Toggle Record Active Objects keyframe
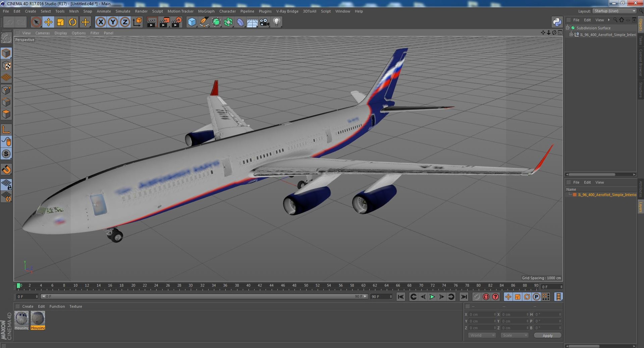 pyautogui.click(x=476, y=297)
